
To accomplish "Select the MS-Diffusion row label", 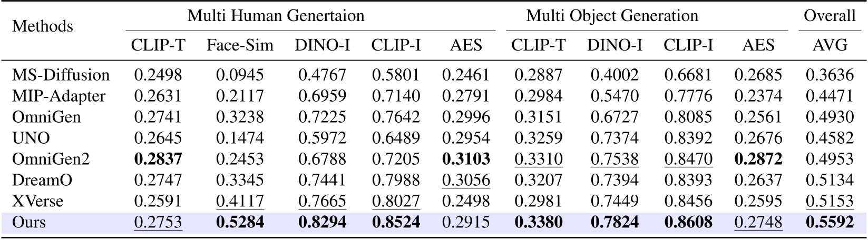I will (61, 75).
